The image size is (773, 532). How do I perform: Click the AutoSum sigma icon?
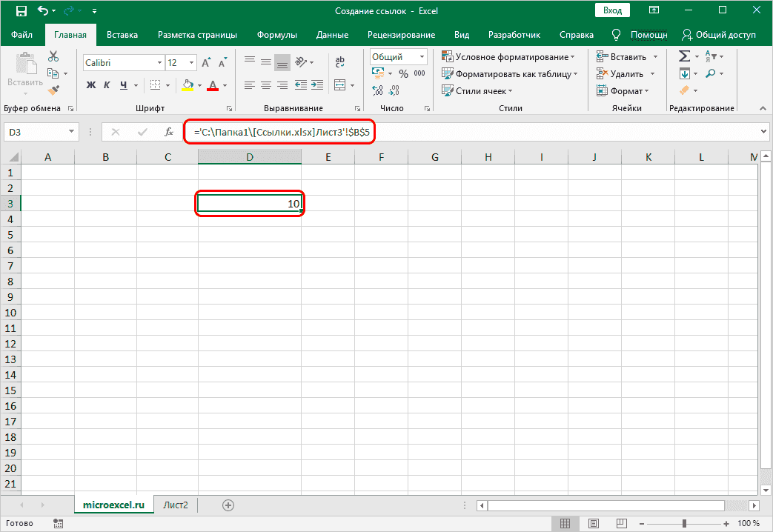[684, 57]
